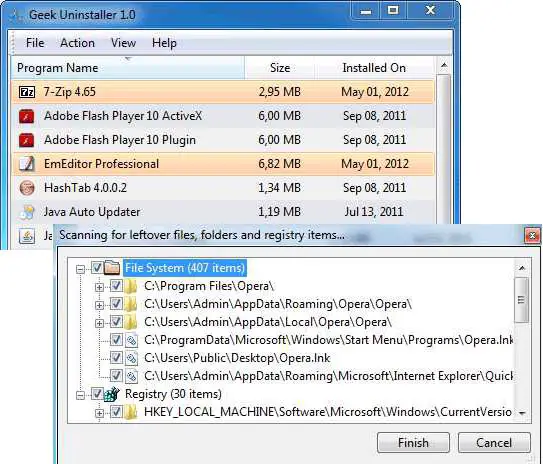Toggle Internet Explorer Quick entry checkbox
This screenshot has height=464, width=543.
pos(116,376)
